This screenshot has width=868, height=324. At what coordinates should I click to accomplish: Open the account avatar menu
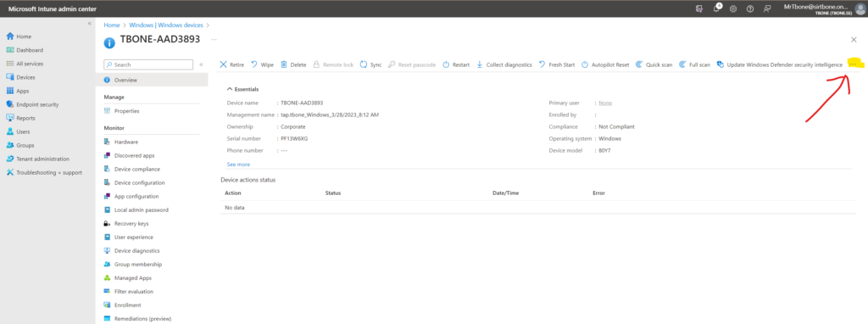click(x=860, y=8)
